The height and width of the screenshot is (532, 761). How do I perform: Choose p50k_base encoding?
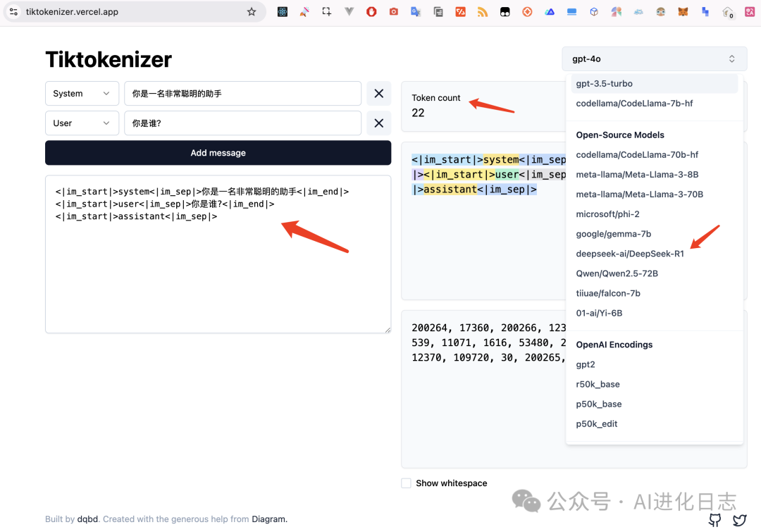click(654, 404)
